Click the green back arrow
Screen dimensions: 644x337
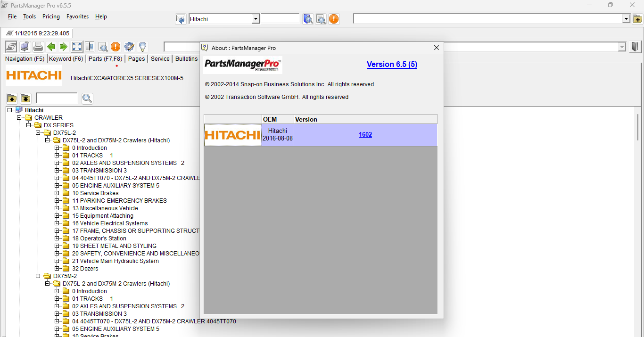point(51,47)
